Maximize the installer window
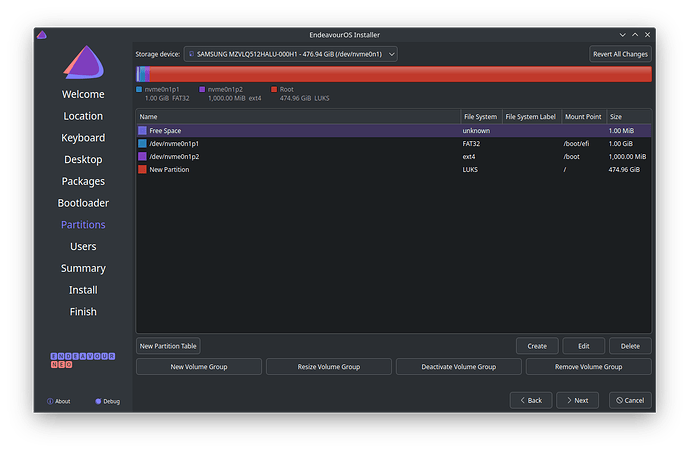Viewport: 690px width, 452px height. click(635, 35)
